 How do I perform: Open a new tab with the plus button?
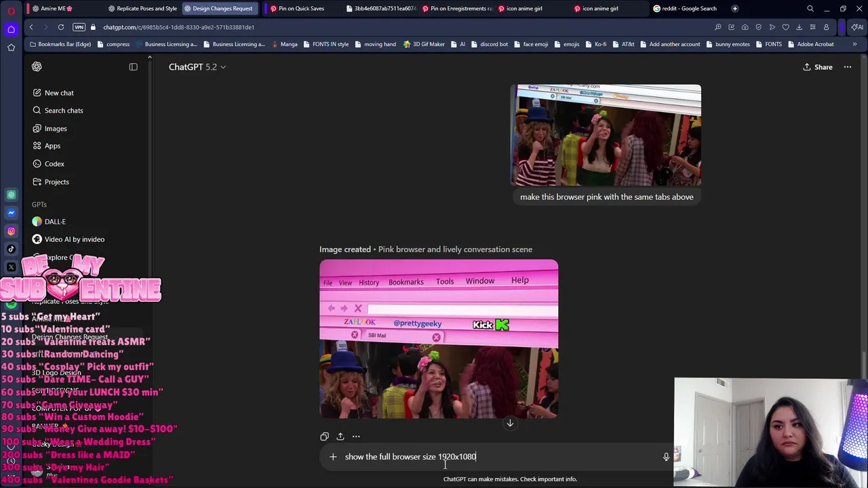[735, 9]
